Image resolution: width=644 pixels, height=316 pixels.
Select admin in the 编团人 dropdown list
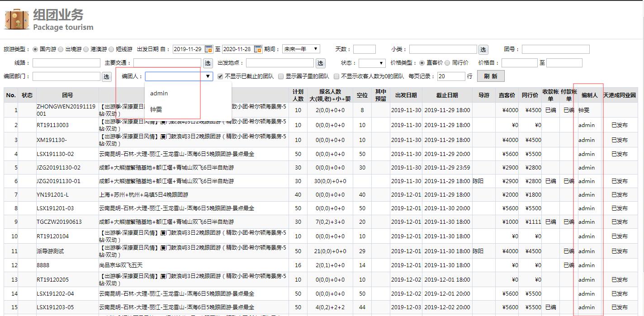[159, 94]
